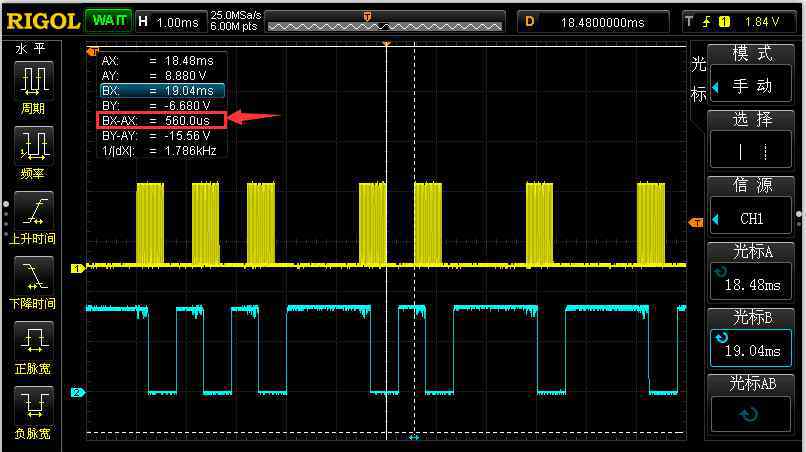Click the left panel page indicator dots
Screen dimensions: 806x452
(x=6, y=218)
